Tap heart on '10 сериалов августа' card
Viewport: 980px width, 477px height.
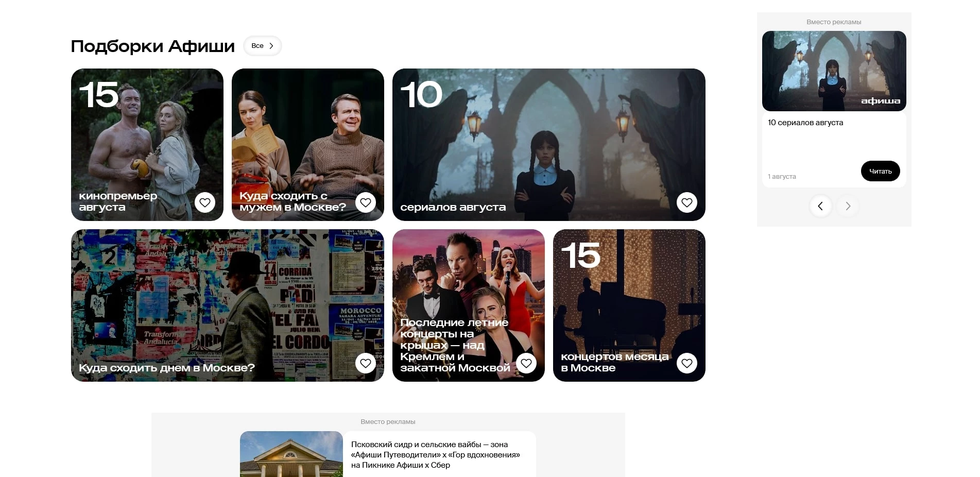click(x=687, y=202)
